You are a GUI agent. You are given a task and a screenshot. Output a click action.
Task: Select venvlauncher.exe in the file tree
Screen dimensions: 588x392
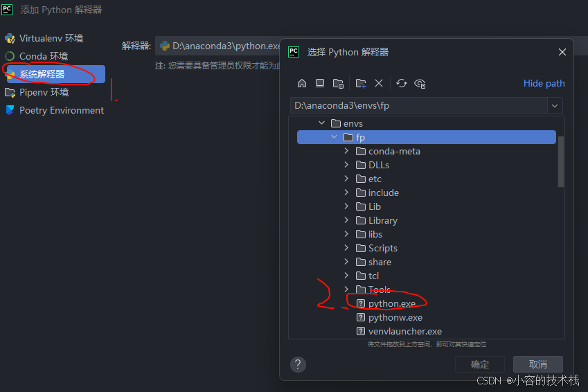coord(405,331)
